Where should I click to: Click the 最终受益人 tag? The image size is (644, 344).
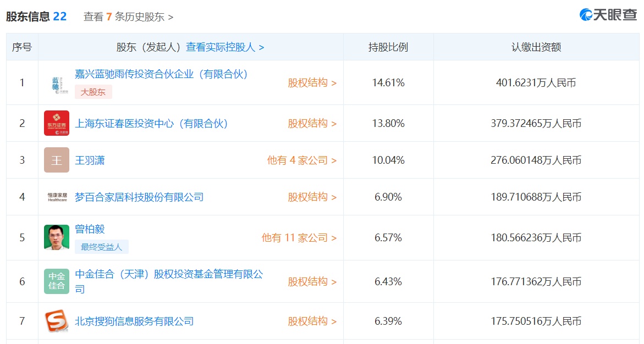[101, 247]
